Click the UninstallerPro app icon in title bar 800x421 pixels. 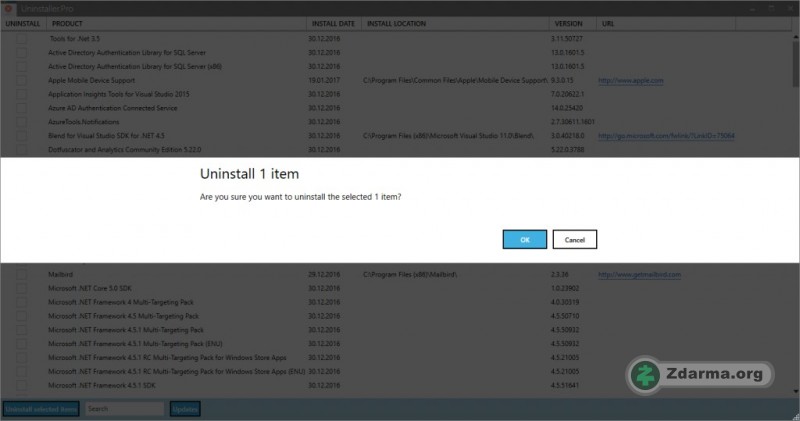8,8
